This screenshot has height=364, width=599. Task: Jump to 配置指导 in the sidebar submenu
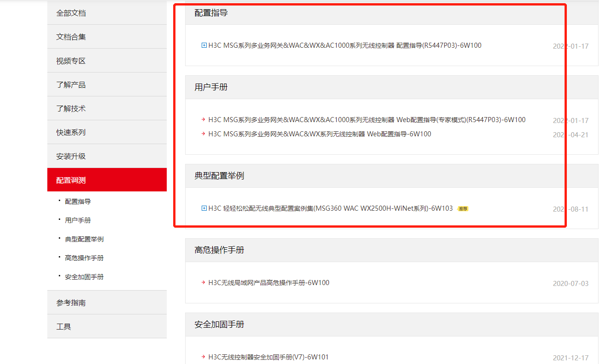coord(78,202)
